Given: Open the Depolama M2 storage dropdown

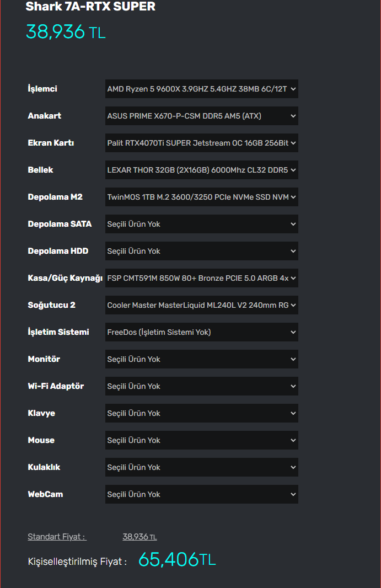Looking at the screenshot, I should click(201, 197).
